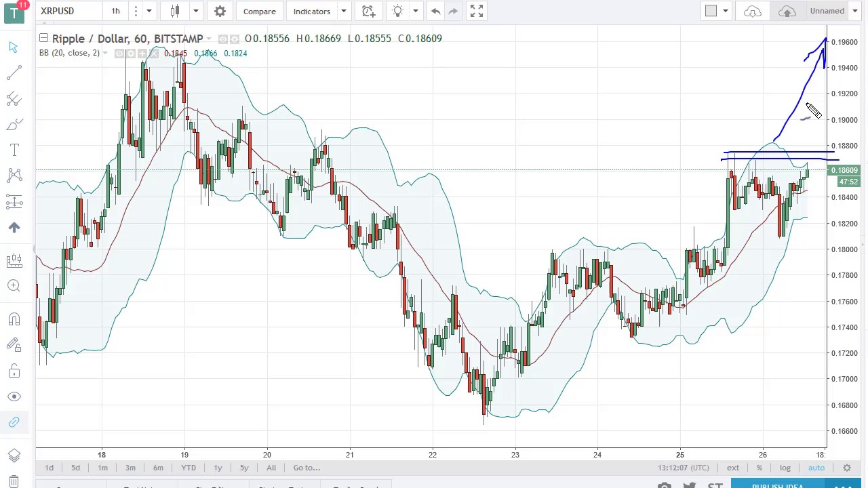This screenshot has height=488, width=868.
Task: Click the load chart cloud icon
Action: point(753,11)
